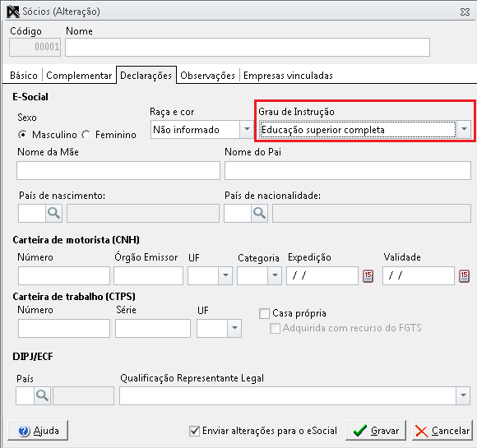Screen dimensions: 477x448
Task: Open DIPJ/ECF País search lookup
Action: click(x=42, y=395)
